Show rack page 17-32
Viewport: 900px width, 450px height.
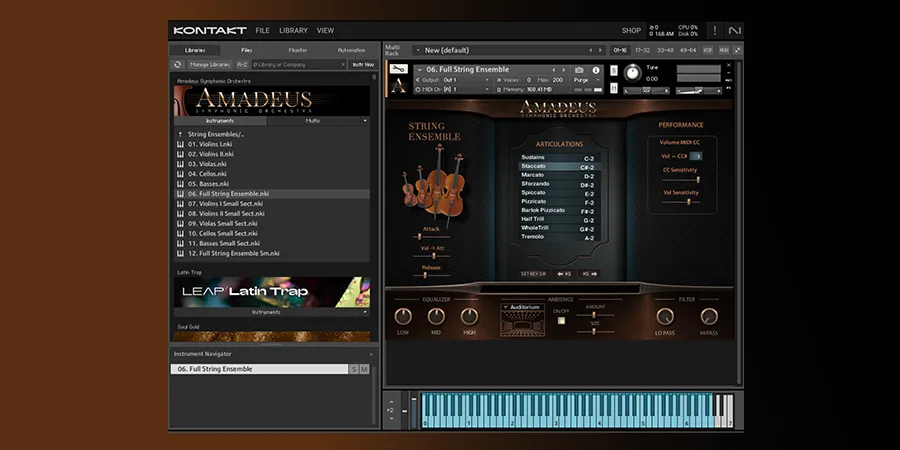pyautogui.click(x=642, y=50)
